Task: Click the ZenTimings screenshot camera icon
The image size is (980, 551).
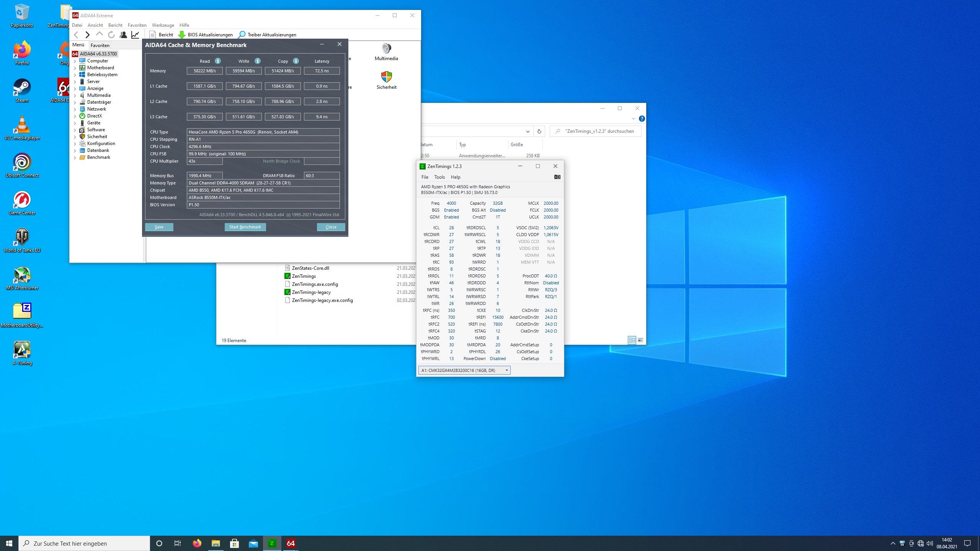Action: (x=557, y=177)
